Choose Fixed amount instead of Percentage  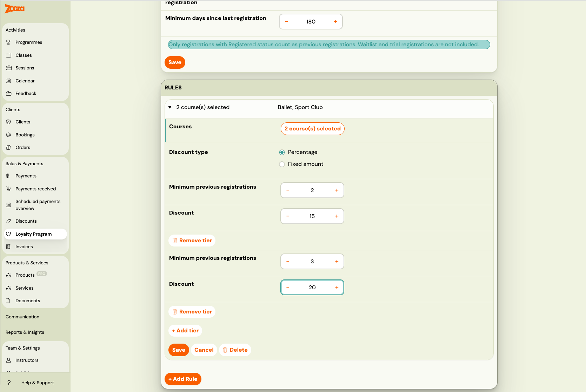coord(282,164)
